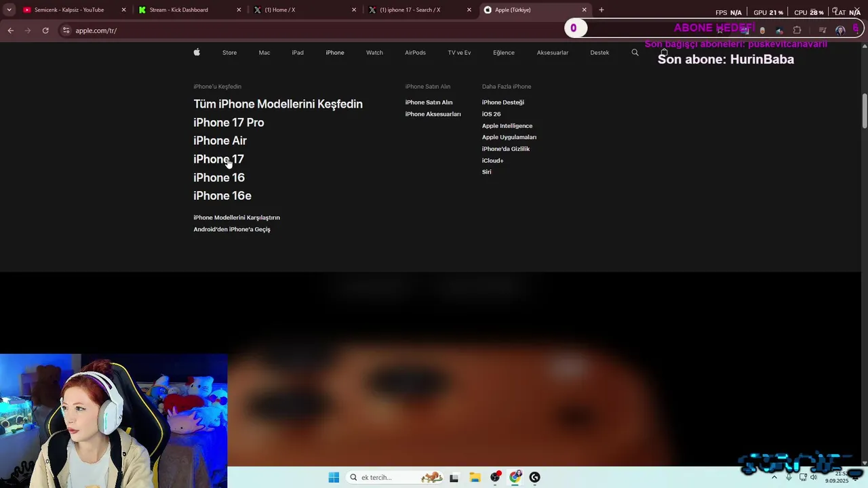Open the iPhone 16e link
This screenshot has height=488, width=868.
point(222,196)
